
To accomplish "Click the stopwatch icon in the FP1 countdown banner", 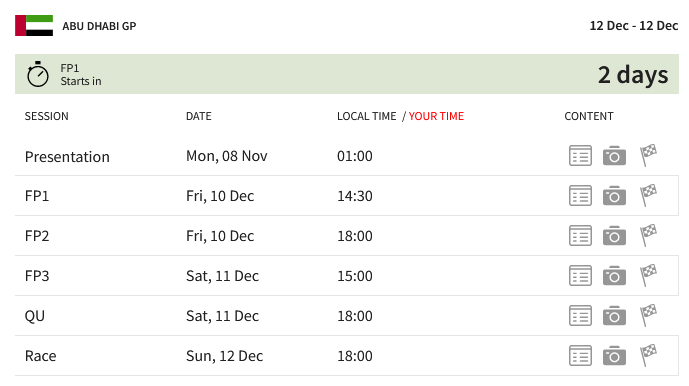I will point(38,74).
